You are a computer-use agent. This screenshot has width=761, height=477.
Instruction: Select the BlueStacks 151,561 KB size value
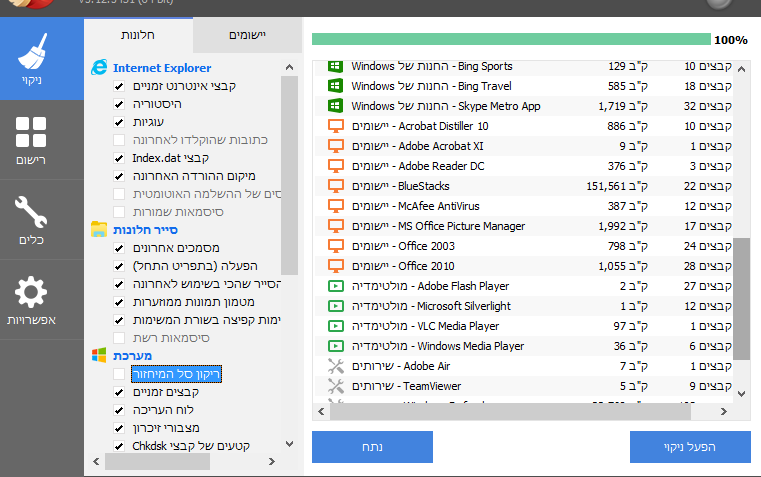click(x=617, y=186)
